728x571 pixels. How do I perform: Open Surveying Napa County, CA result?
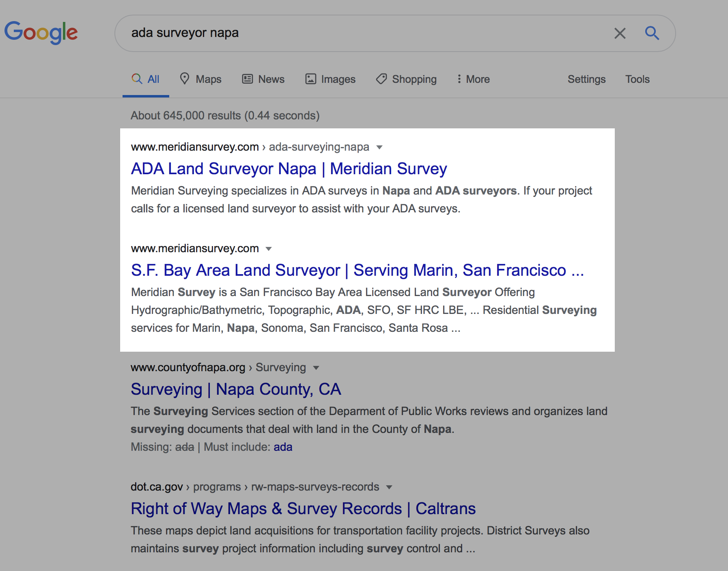click(236, 389)
